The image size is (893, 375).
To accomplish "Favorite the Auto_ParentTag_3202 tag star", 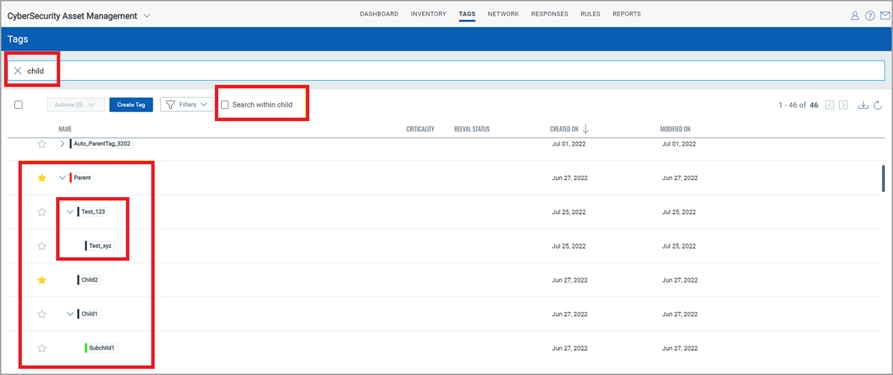I will tap(42, 144).
